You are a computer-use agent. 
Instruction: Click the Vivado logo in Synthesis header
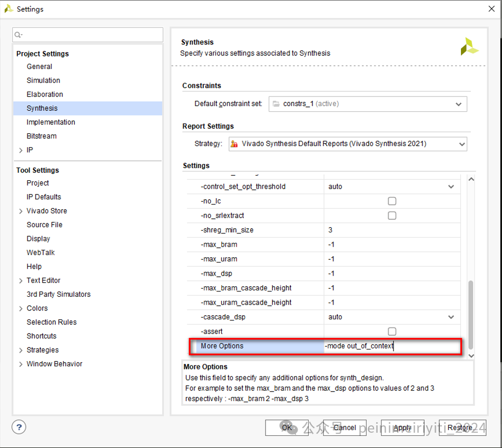point(469,47)
